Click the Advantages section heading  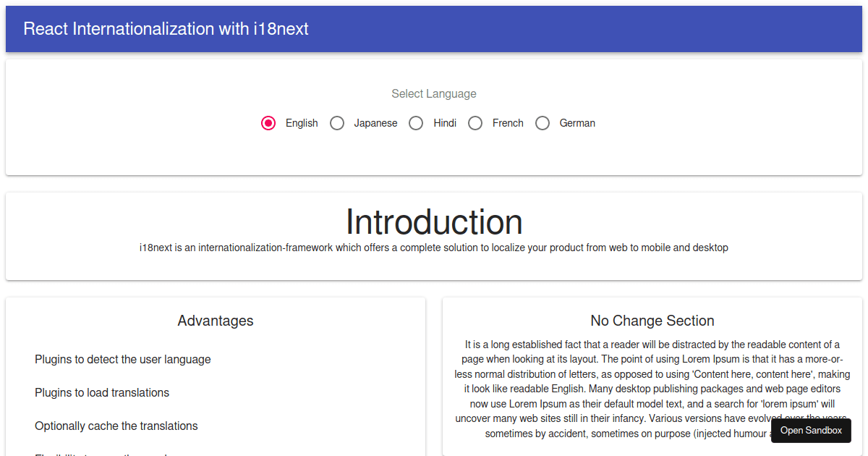click(215, 321)
